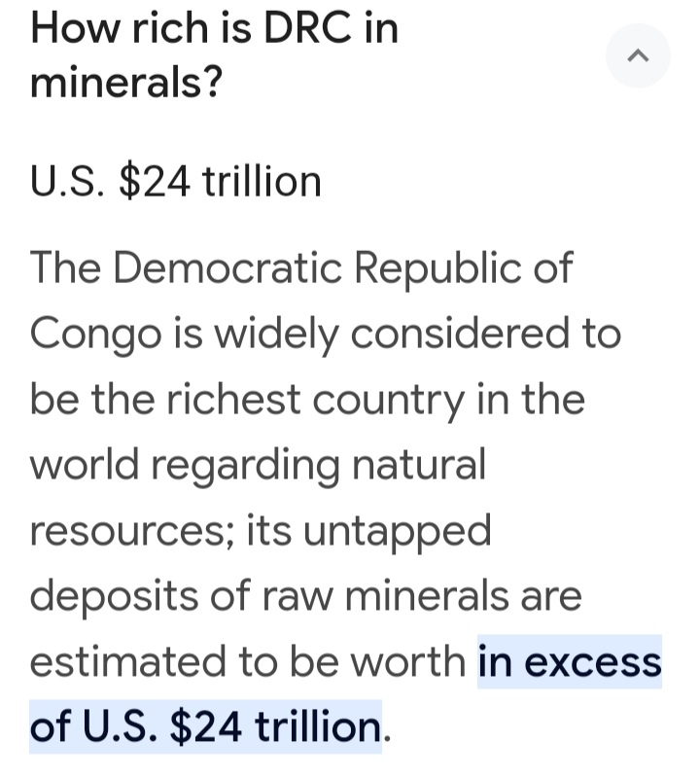Click 'deposits of raw minerals are' line
Screen dimensions: 700x777
(306, 596)
